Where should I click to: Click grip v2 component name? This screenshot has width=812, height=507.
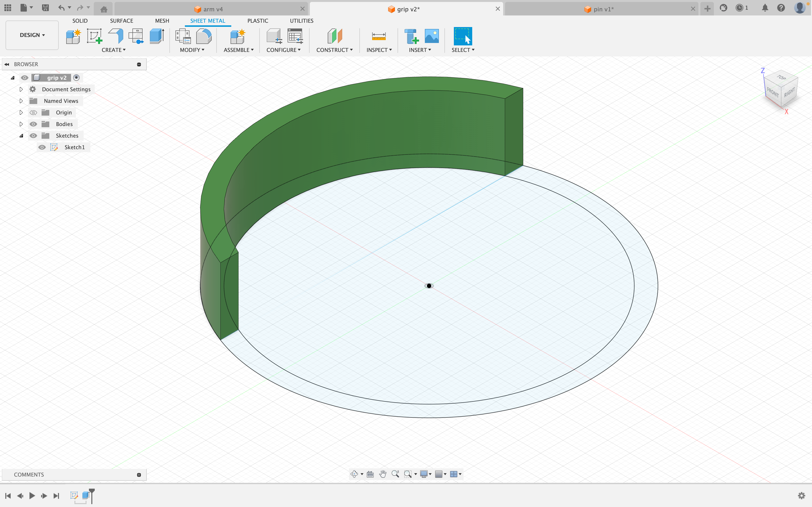click(x=57, y=78)
